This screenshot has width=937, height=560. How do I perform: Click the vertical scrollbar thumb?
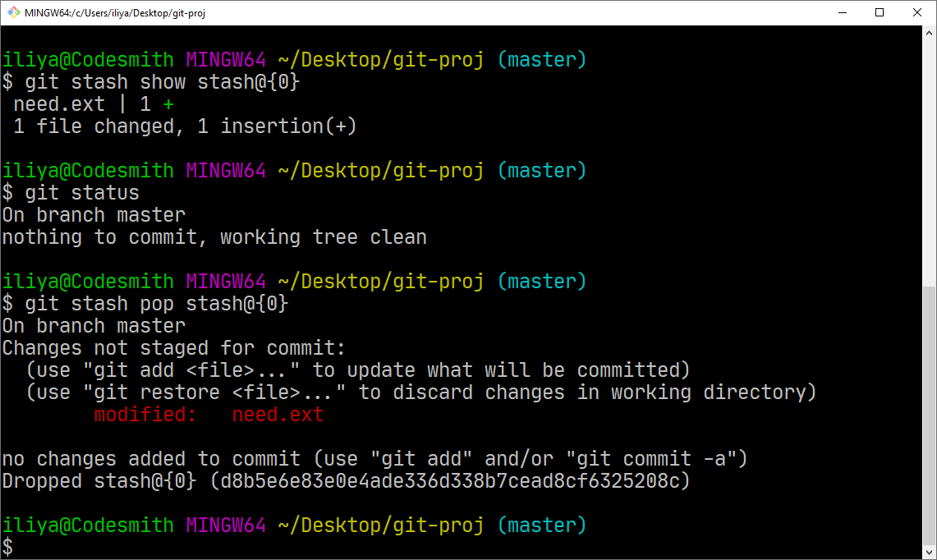(x=930, y=415)
